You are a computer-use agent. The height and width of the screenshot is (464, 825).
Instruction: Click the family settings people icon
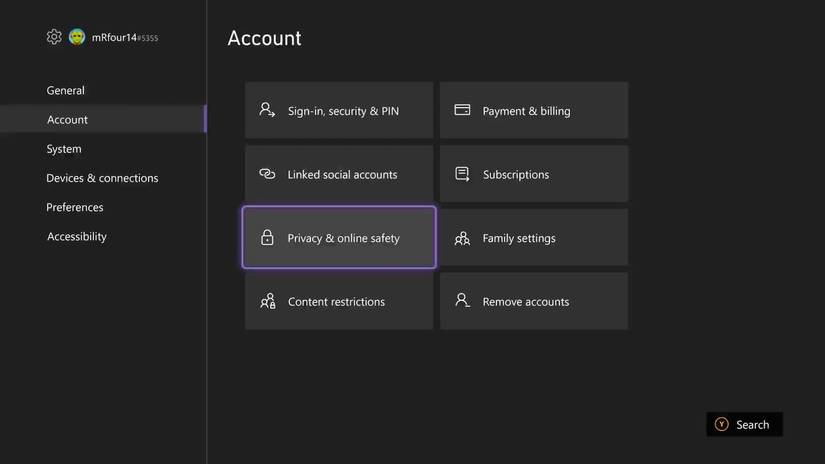462,238
